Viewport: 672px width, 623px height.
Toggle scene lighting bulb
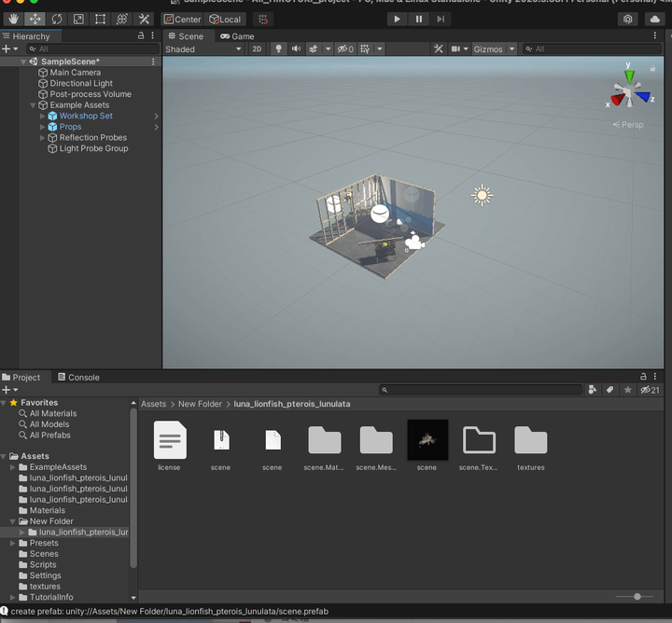click(277, 49)
